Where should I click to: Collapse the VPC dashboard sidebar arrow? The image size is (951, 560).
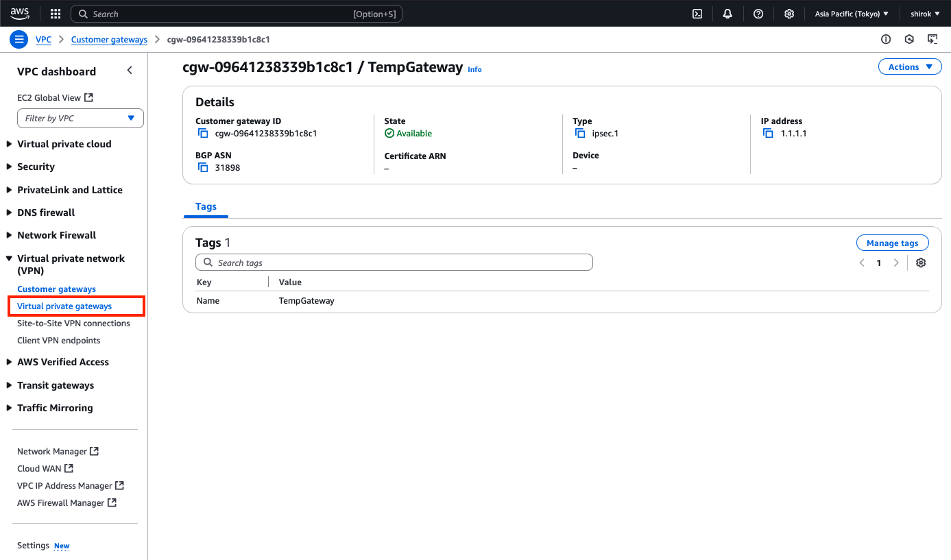[130, 71]
